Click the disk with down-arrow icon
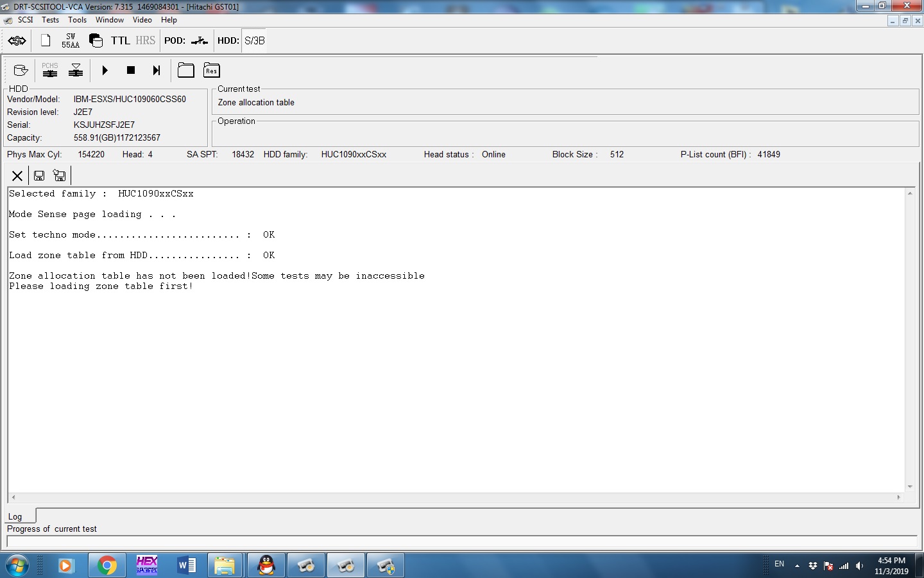 tap(21, 71)
